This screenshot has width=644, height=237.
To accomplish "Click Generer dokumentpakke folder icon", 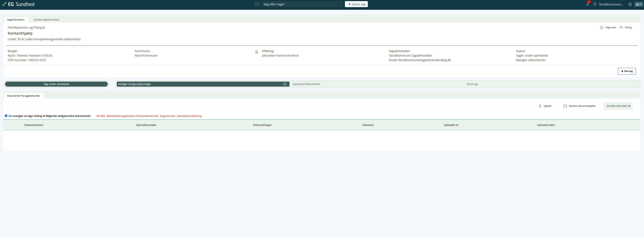I will click(x=565, y=106).
